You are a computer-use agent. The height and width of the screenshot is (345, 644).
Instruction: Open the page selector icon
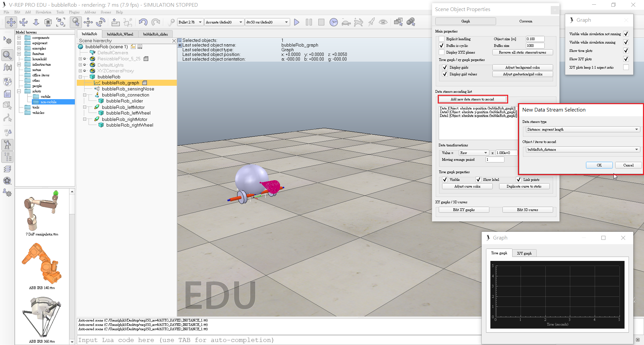398,22
